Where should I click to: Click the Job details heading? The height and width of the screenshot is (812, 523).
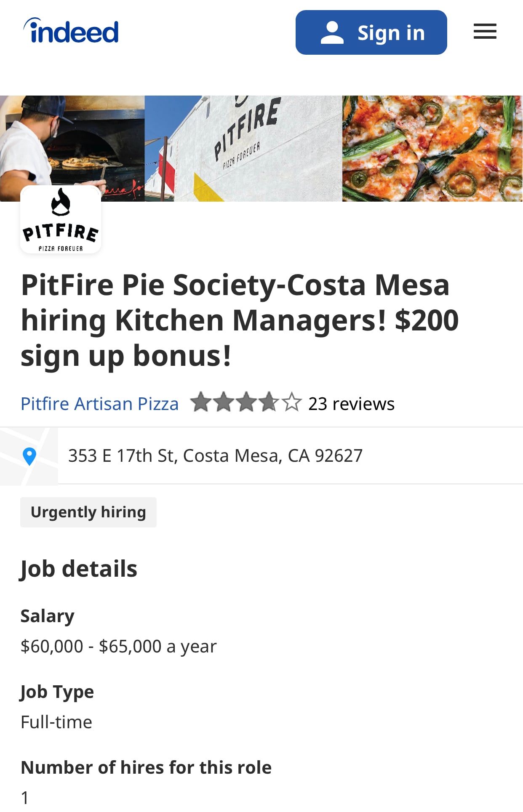[x=79, y=569]
